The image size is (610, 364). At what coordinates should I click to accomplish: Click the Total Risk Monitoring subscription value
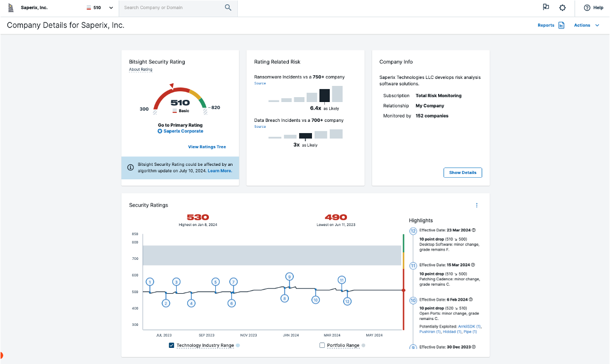click(x=438, y=96)
